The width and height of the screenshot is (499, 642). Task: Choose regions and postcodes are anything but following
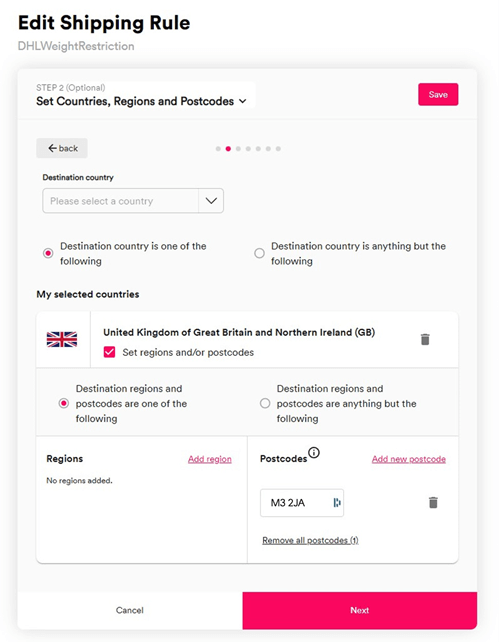coord(265,403)
